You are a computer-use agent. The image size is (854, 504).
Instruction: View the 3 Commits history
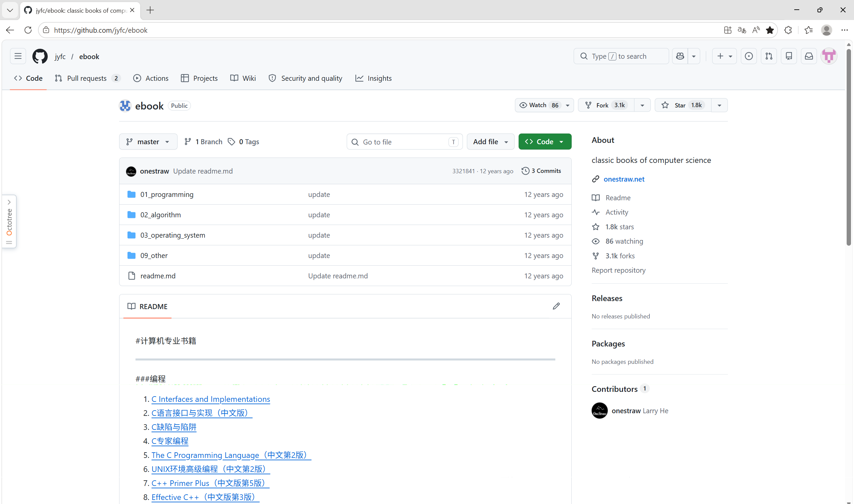(x=541, y=171)
